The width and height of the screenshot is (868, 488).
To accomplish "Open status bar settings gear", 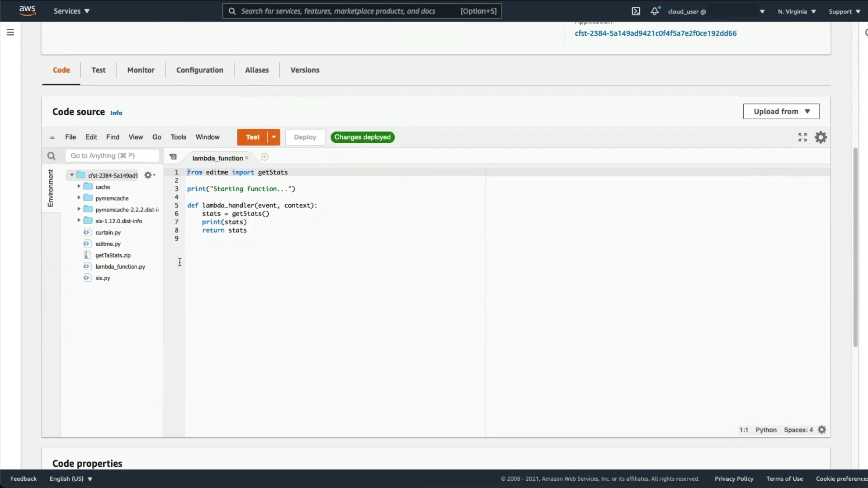I will pyautogui.click(x=822, y=430).
